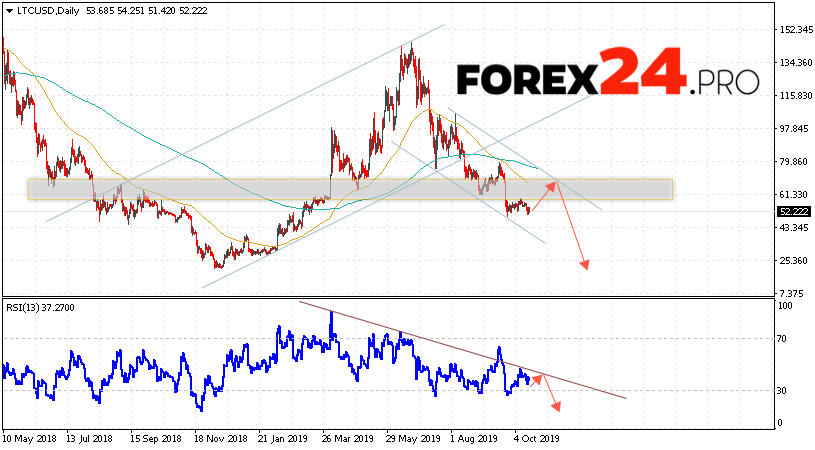
Task: Click the 152.345 price axis label
Action: tap(794, 30)
